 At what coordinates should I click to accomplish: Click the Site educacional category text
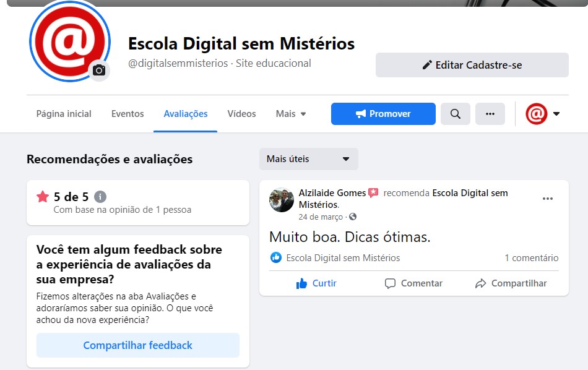point(274,63)
